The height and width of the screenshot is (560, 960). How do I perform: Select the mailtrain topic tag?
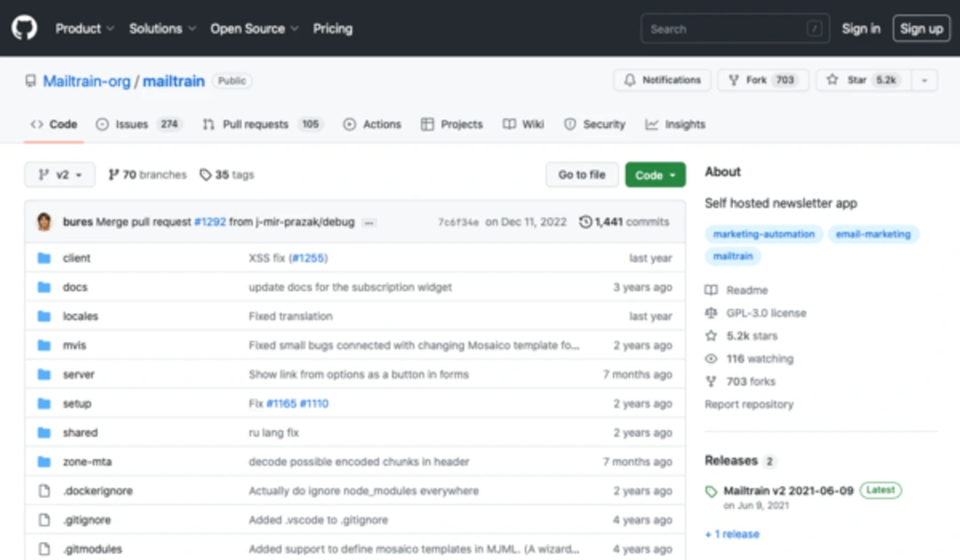(732, 256)
